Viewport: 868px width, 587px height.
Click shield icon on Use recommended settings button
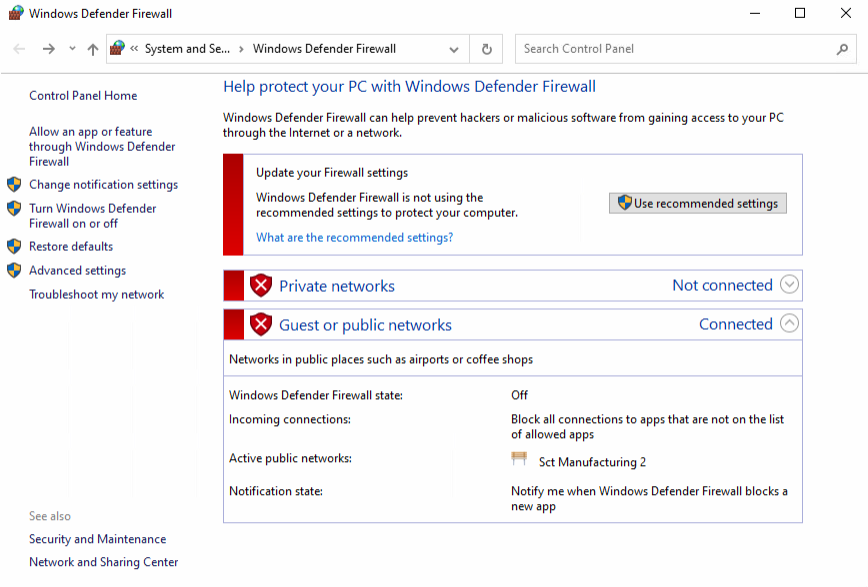click(x=624, y=203)
